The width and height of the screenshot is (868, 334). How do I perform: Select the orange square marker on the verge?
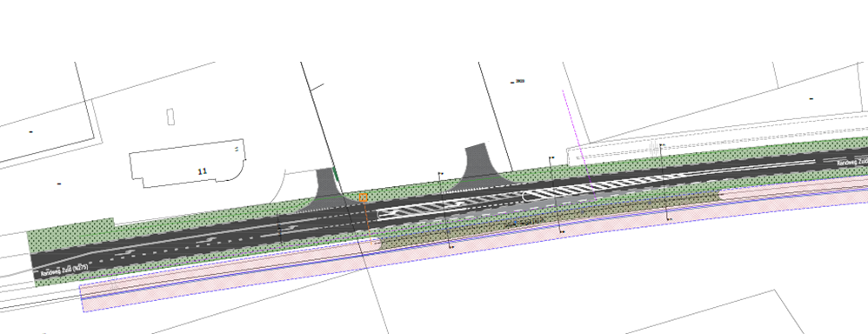[364, 197]
